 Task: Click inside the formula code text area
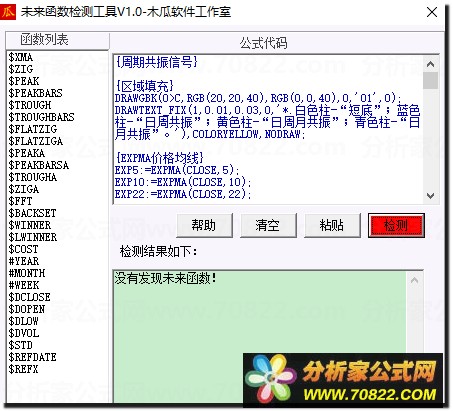coord(268,129)
